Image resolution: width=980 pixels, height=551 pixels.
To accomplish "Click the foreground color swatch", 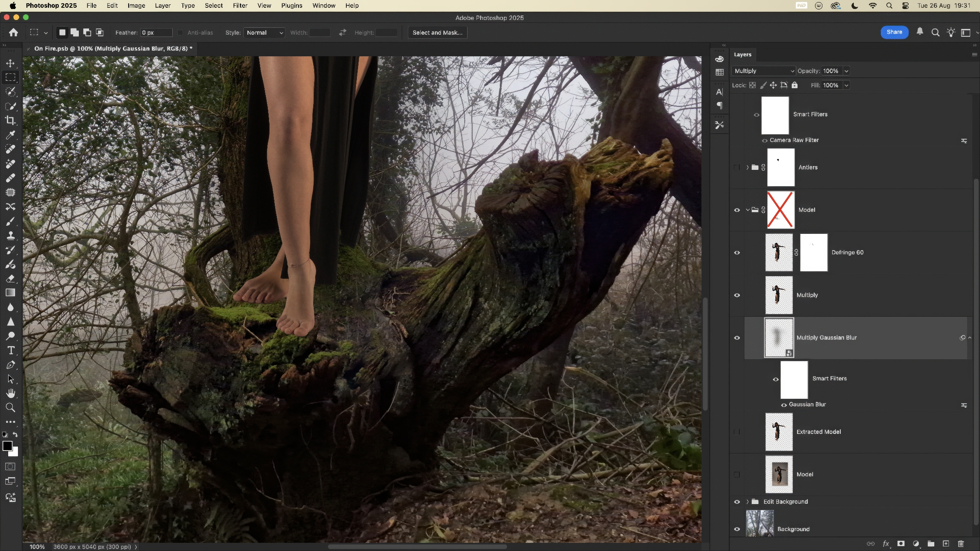I will pos(7,446).
